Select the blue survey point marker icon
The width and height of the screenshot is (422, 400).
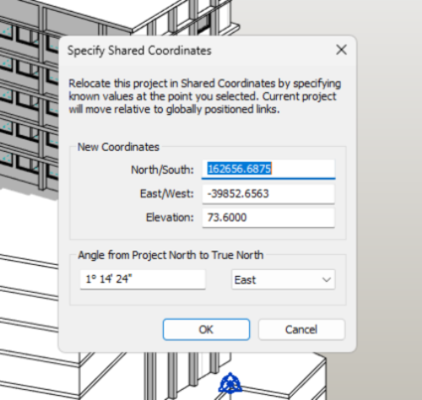(230, 383)
